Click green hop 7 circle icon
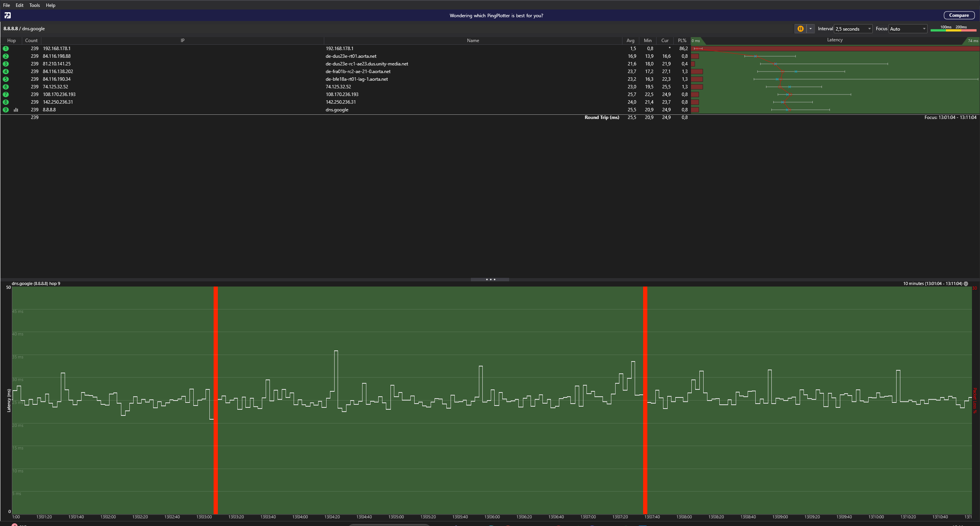Image resolution: width=980 pixels, height=526 pixels. 6,94
